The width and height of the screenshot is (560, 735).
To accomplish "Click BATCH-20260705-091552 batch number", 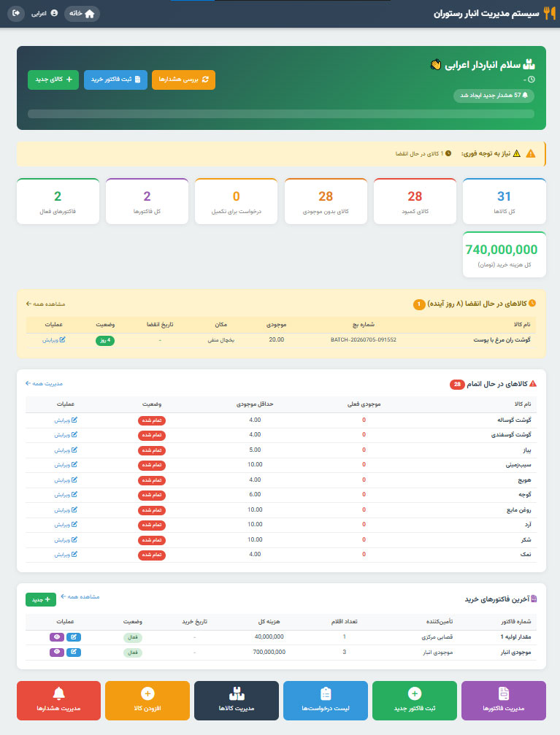I will pos(364,340).
